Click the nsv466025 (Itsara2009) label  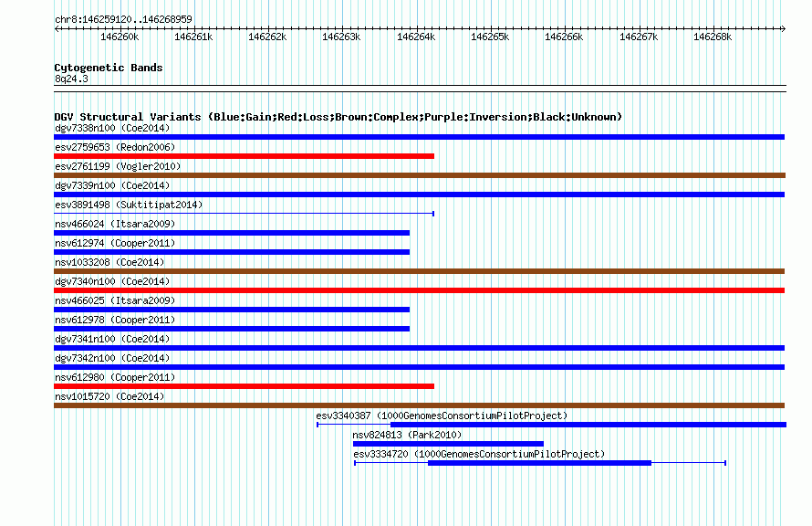(115, 300)
